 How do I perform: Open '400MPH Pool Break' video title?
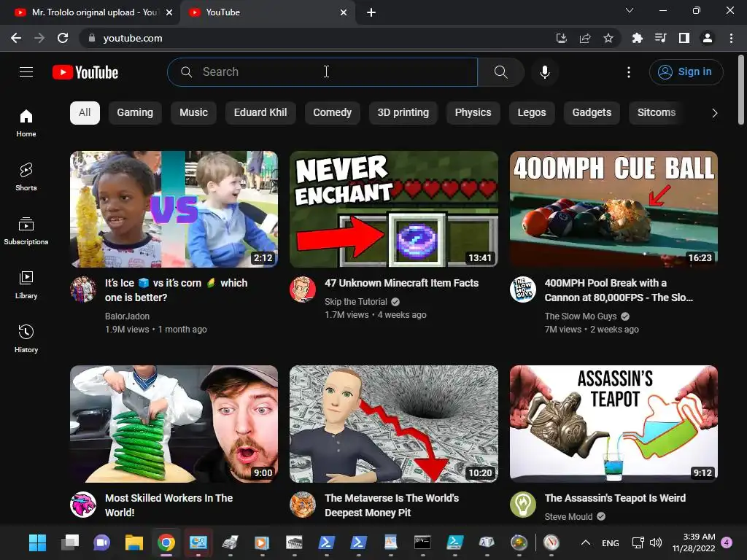point(619,290)
